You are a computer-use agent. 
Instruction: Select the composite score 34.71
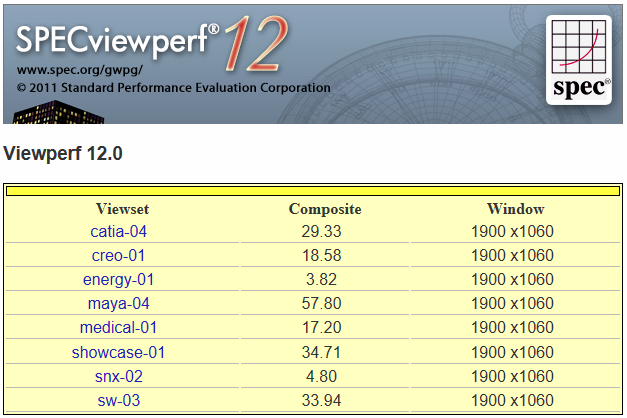321,352
